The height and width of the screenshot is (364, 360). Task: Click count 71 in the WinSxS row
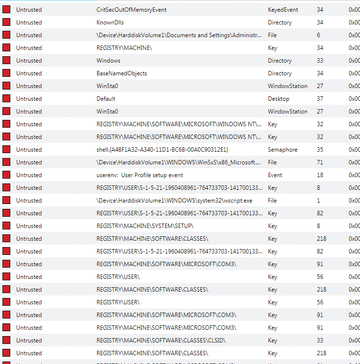[x=320, y=162]
